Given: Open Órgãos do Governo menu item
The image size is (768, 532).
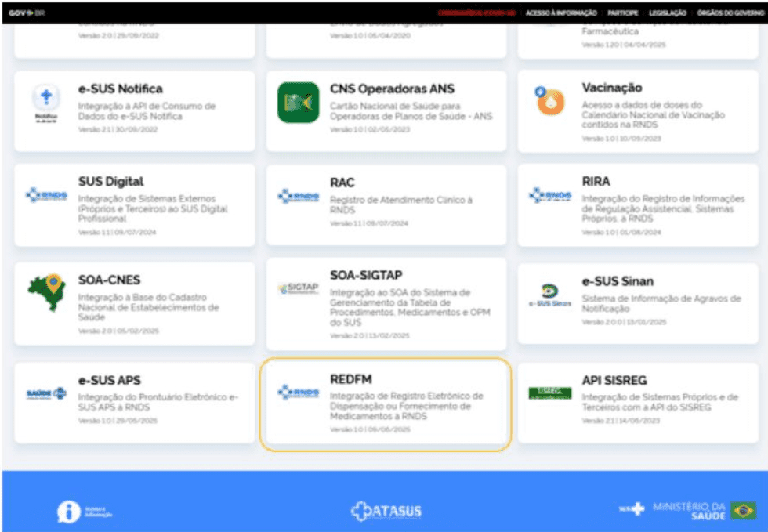Looking at the screenshot, I should pyautogui.click(x=730, y=13).
